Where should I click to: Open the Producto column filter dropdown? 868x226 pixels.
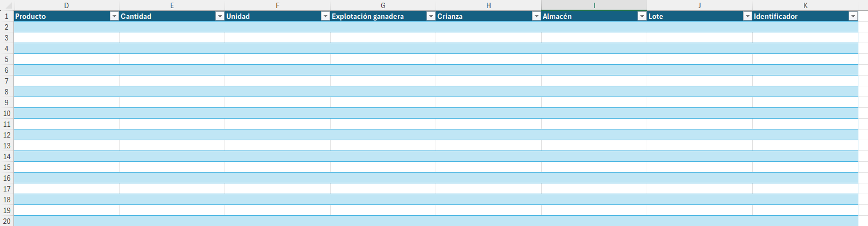click(x=114, y=16)
